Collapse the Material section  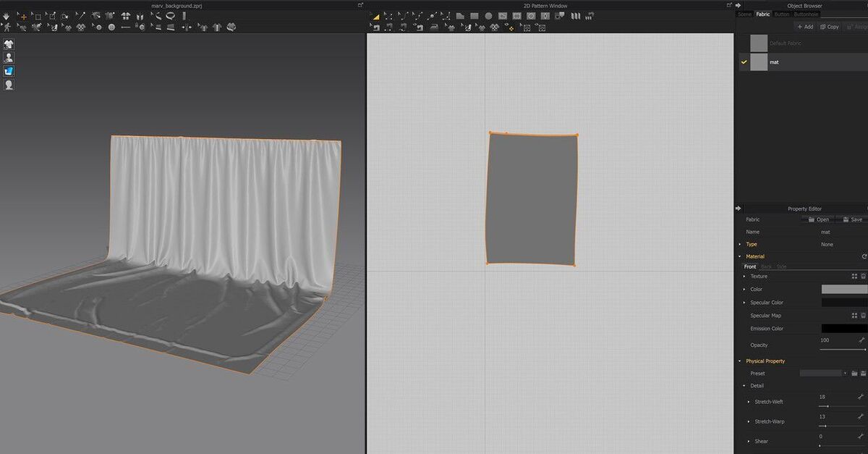pyautogui.click(x=739, y=256)
